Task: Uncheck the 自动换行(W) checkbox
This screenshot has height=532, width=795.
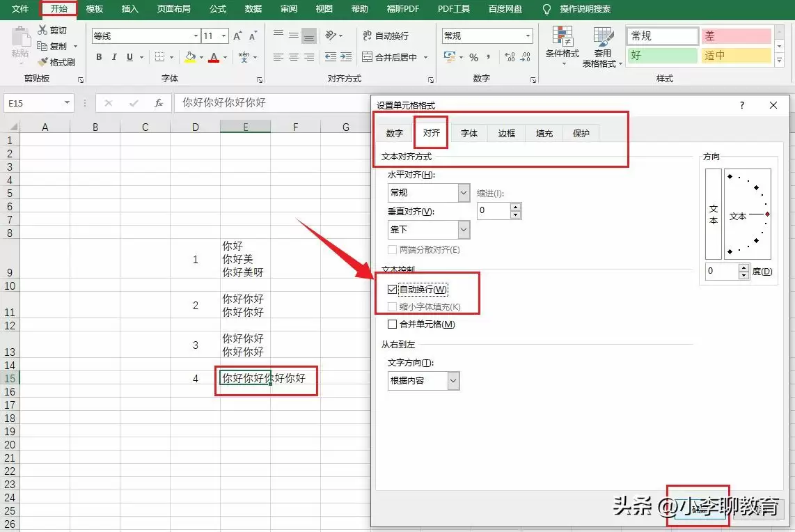Action: [x=393, y=289]
